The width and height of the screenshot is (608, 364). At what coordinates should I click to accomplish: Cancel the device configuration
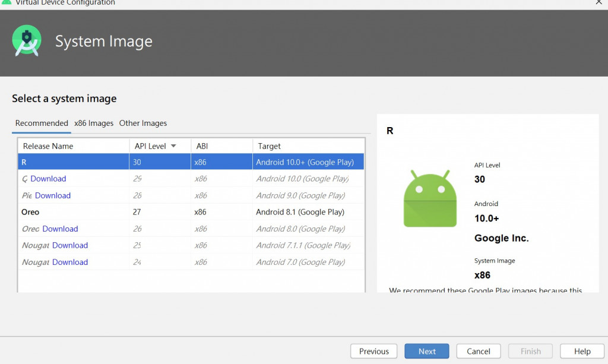pyautogui.click(x=479, y=351)
